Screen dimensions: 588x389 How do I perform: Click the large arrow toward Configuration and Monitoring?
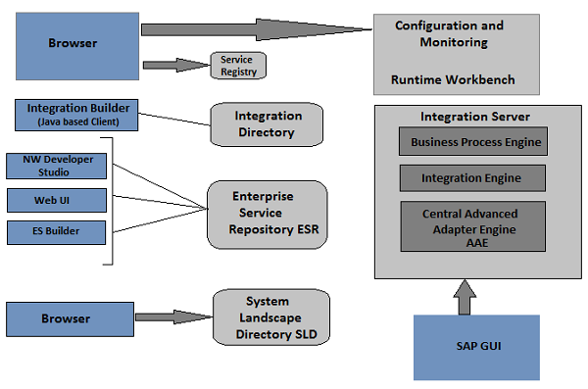(x=256, y=29)
